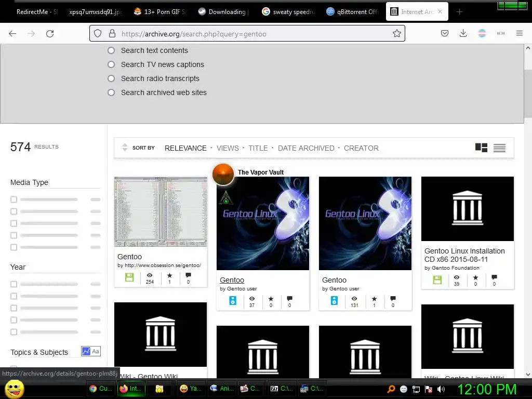
Task: Sort results by Title
Action: (258, 148)
